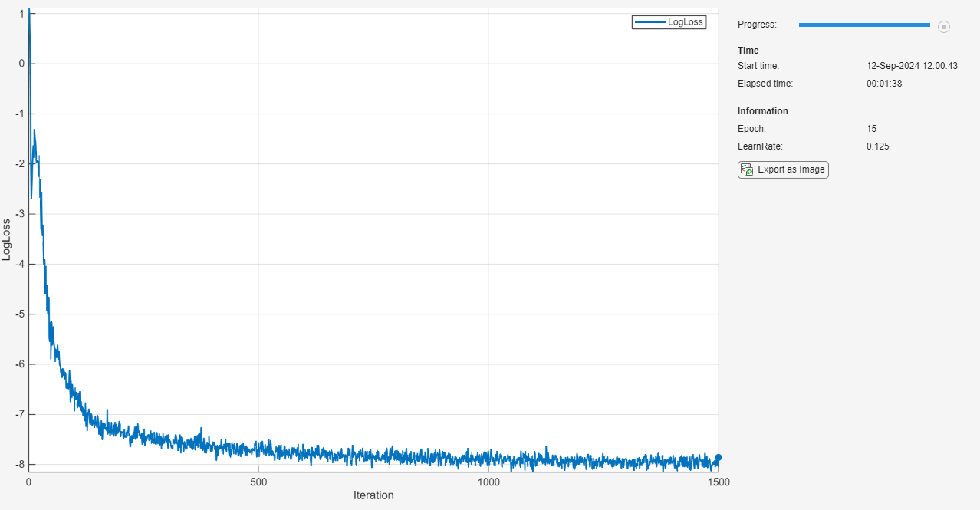
Task: Click the 1000 tick on x-axis
Action: [x=488, y=482]
